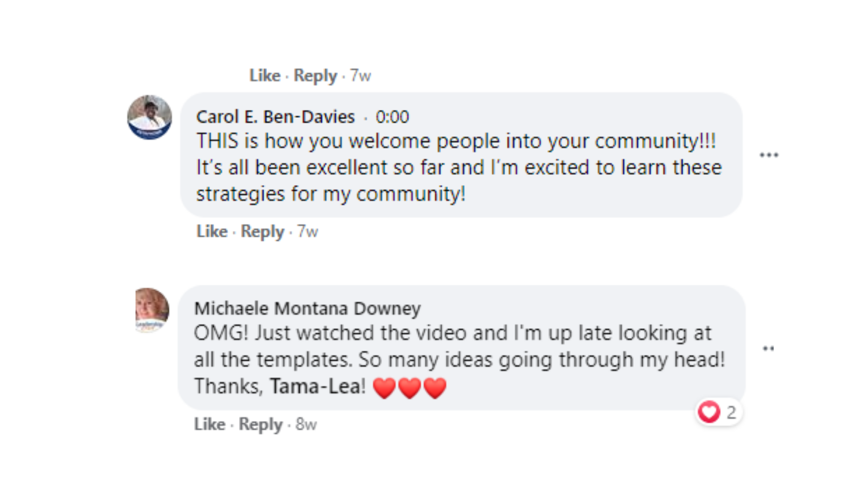Click the heart reaction count badge
Viewport: 868px width, 488px height.
pos(718,412)
